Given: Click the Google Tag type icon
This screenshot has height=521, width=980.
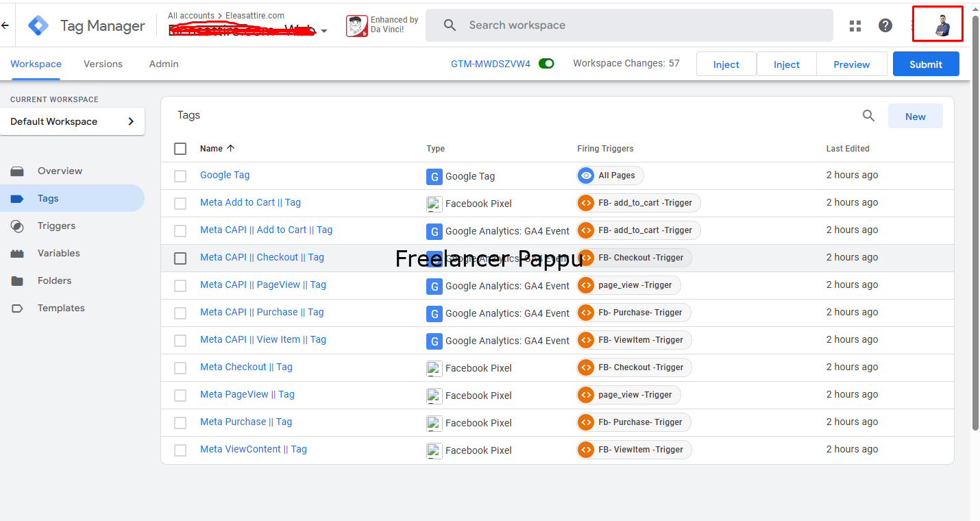Looking at the screenshot, I should [434, 176].
